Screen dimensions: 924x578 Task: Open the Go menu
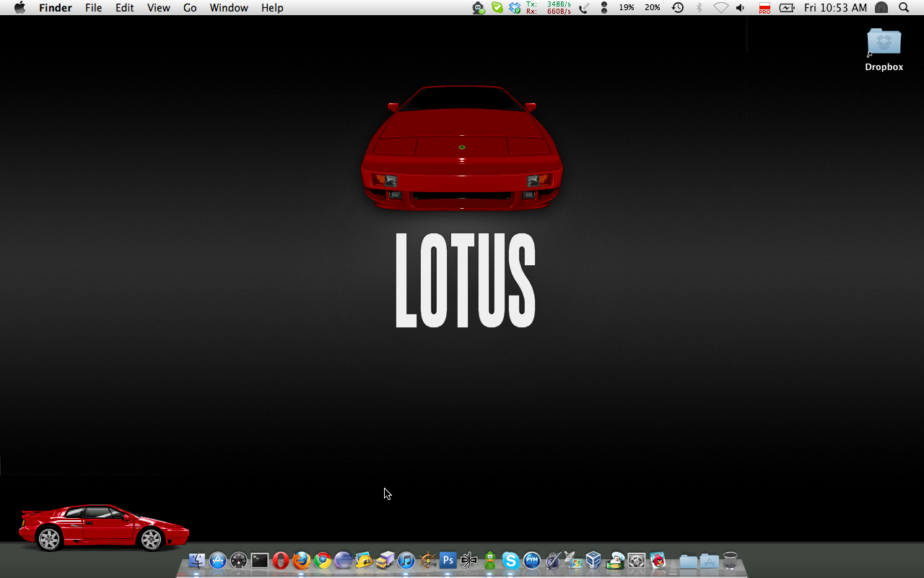[x=190, y=8]
